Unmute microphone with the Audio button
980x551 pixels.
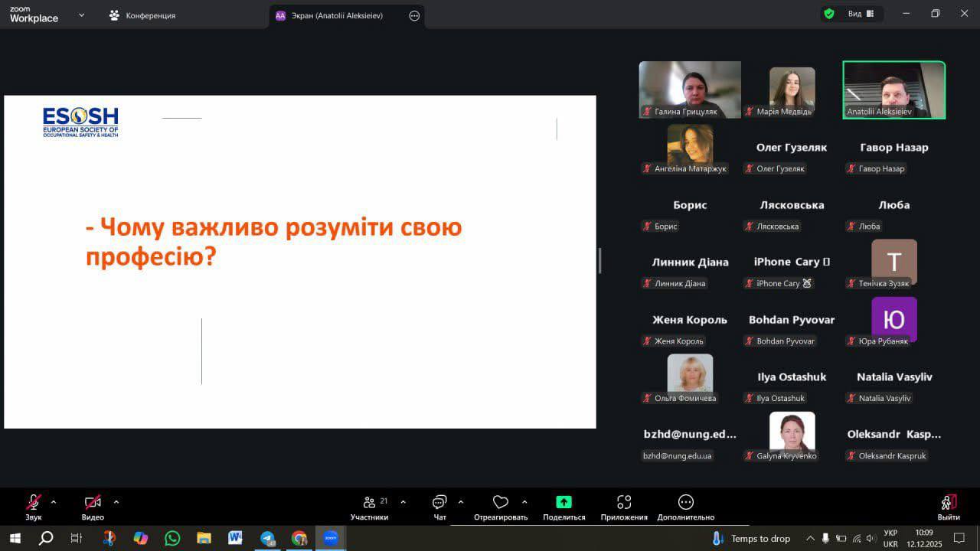[34, 503]
